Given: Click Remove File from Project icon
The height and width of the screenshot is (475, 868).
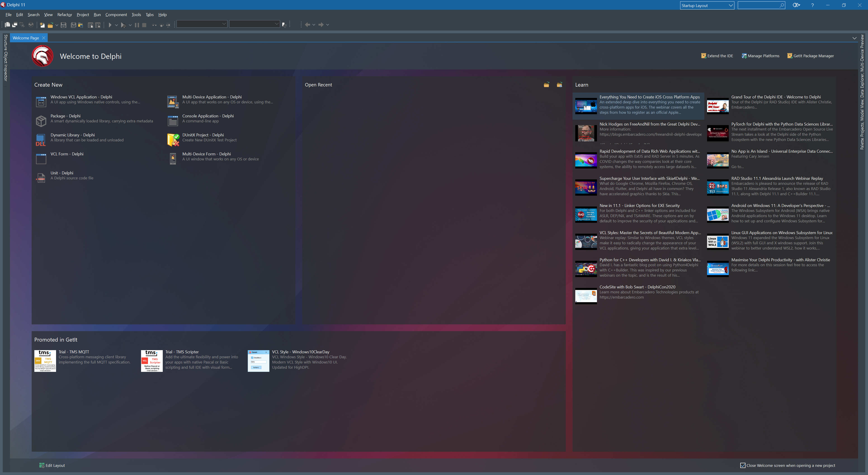Looking at the screenshot, I should (x=98, y=25).
